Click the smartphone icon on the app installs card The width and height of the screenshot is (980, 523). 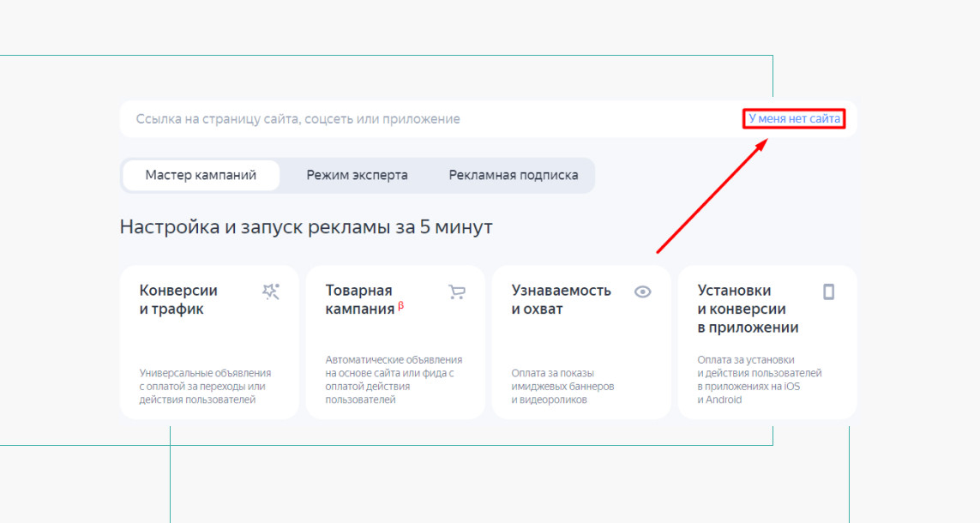tap(828, 292)
